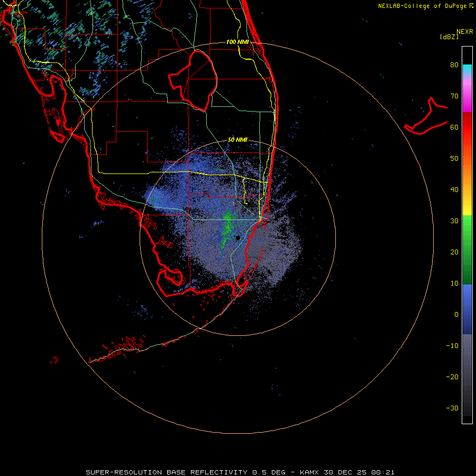
Task: Click the -20 value on the dBZ scale
Action: [452, 377]
